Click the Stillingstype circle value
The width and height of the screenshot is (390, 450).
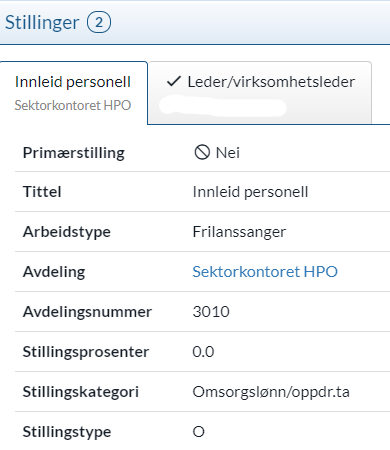pyautogui.click(x=199, y=432)
